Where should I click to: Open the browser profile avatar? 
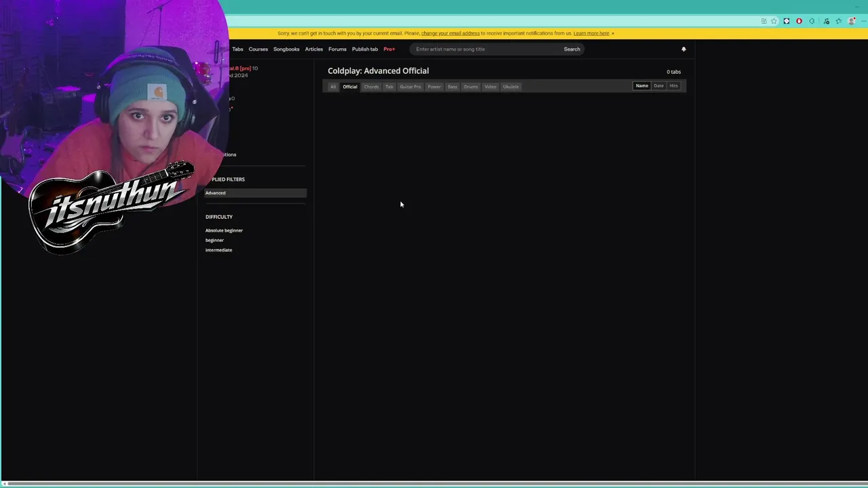[x=852, y=21]
